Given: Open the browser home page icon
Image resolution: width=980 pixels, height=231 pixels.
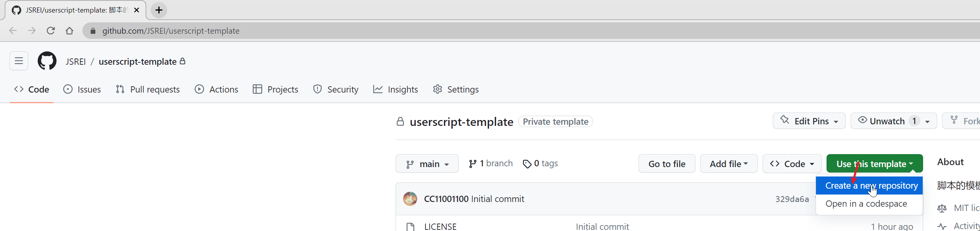Looking at the screenshot, I should click(x=69, y=31).
